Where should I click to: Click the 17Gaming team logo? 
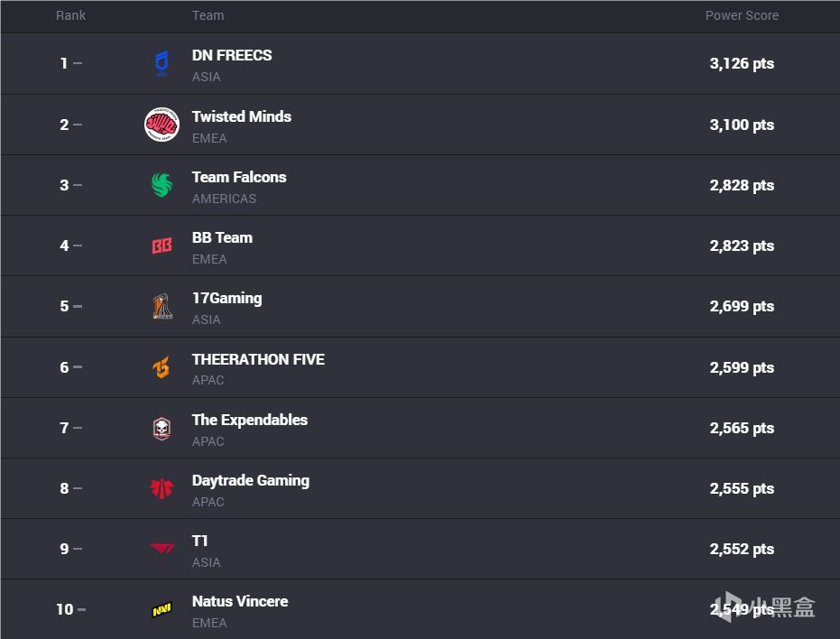coord(162,307)
